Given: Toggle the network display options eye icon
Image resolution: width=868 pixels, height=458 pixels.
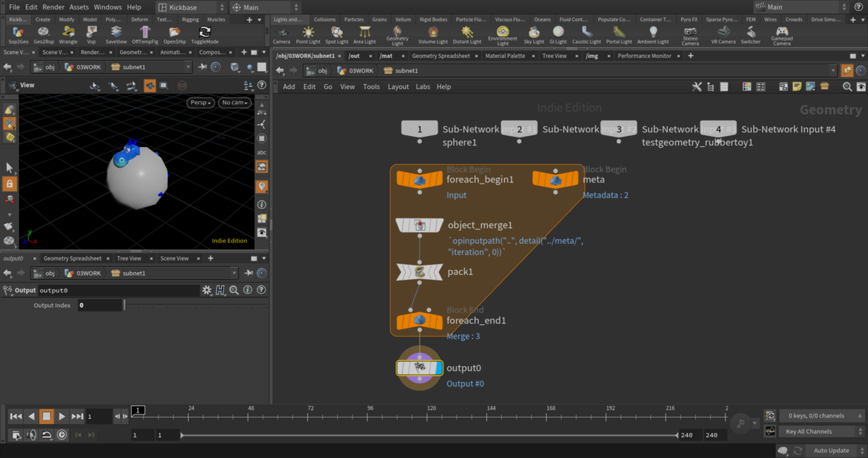Looking at the screenshot, I should (x=860, y=87).
